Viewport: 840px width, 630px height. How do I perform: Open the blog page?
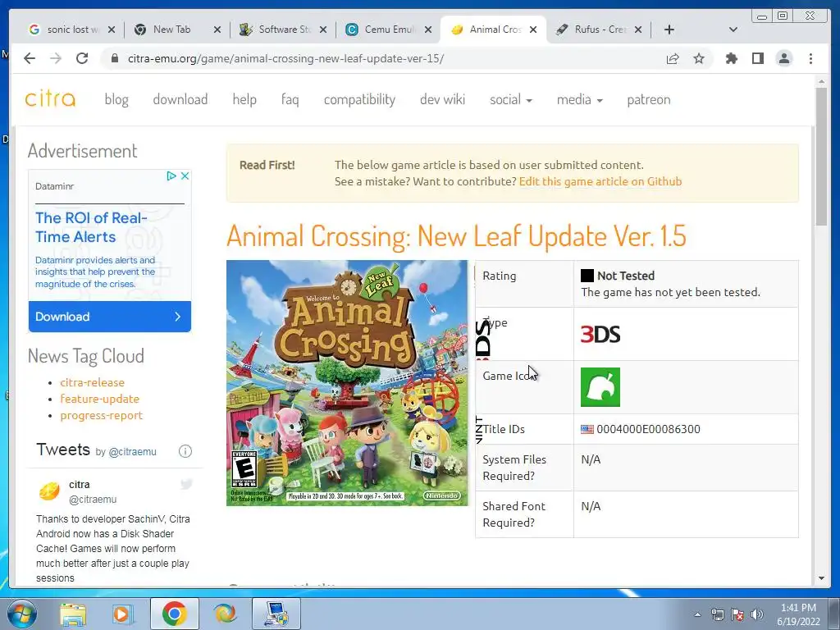[x=116, y=99]
